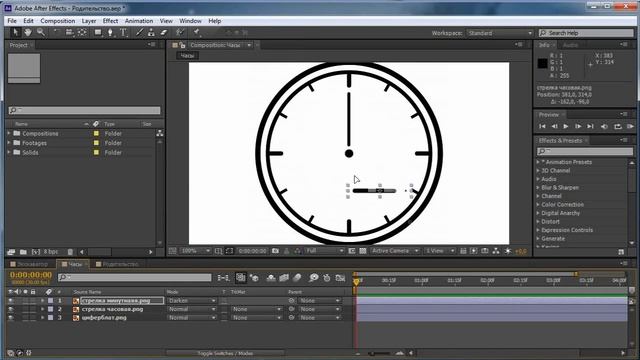
Task: Select the Unified Camera tool
Action: [69, 32]
